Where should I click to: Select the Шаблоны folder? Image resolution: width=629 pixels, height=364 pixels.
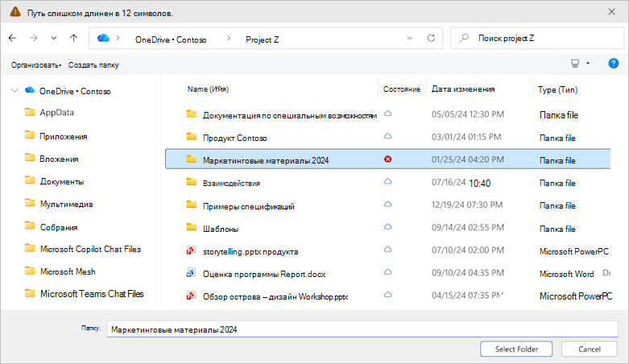(220, 229)
